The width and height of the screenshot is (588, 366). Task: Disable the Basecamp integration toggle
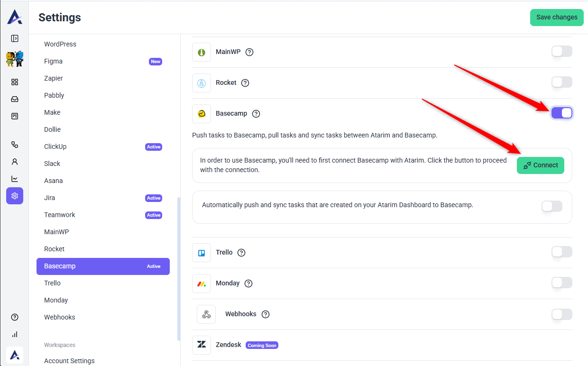point(562,113)
